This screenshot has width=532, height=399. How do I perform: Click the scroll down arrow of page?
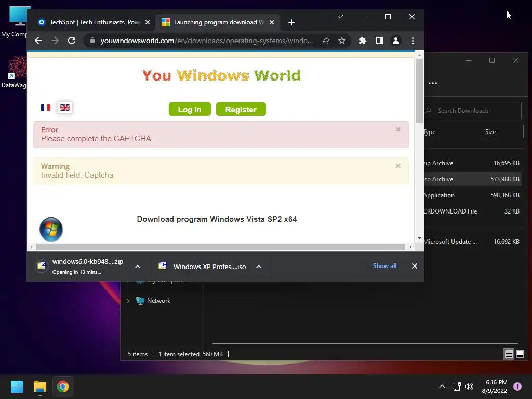pyautogui.click(x=419, y=238)
